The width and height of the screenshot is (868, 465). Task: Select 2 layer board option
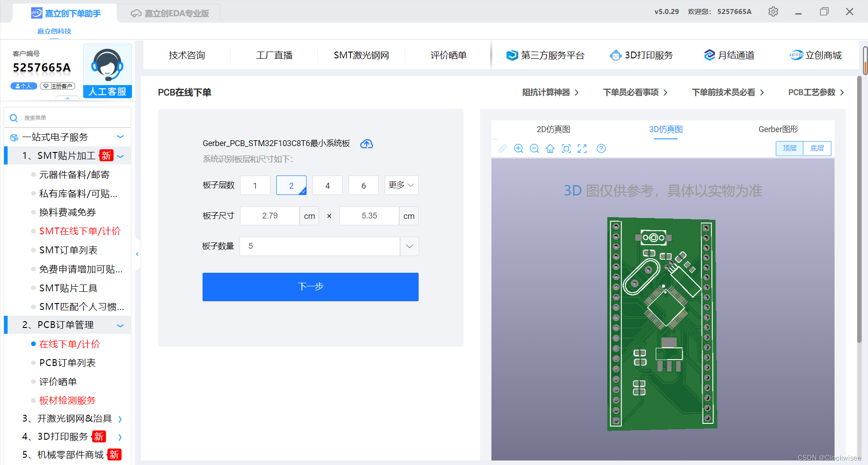(291, 185)
